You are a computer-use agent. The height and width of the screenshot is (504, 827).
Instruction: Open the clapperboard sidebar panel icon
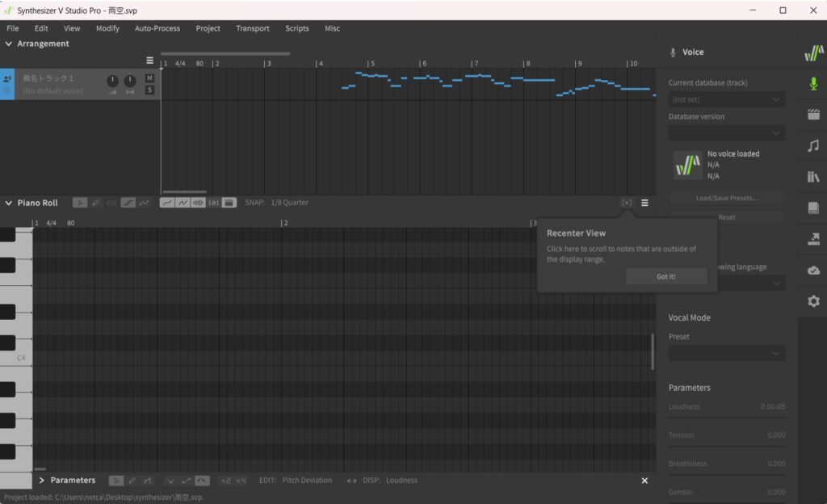click(x=813, y=115)
